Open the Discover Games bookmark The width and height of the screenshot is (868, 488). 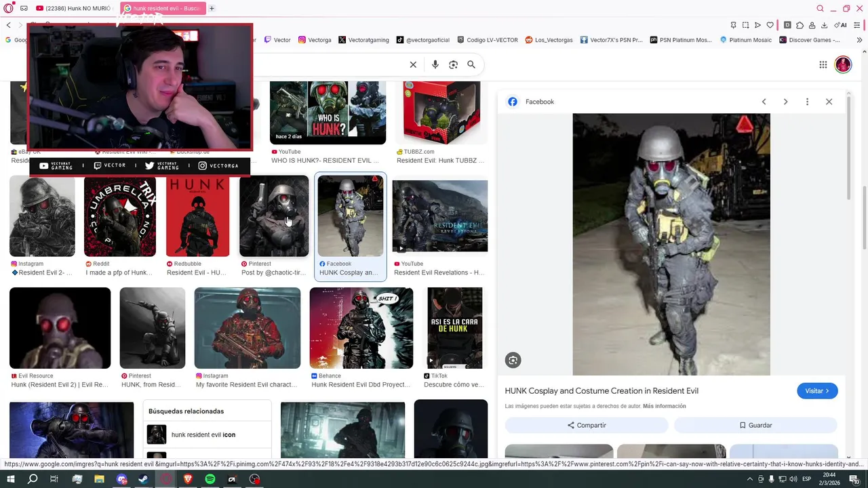click(810, 40)
